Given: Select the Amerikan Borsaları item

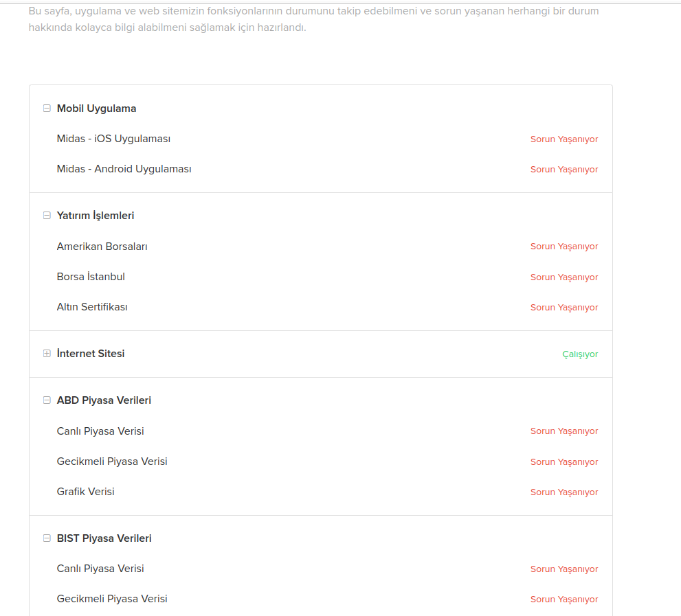Looking at the screenshot, I should click(102, 247).
